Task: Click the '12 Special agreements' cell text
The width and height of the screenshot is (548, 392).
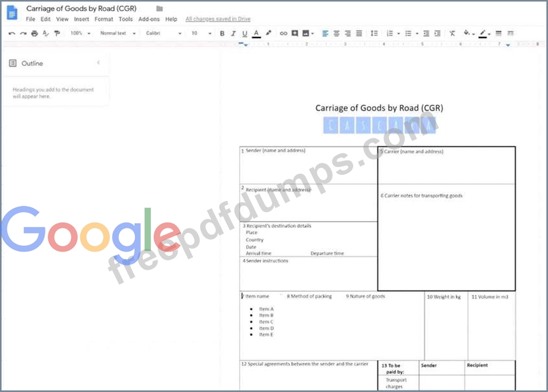Action: (x=305, y=364)
